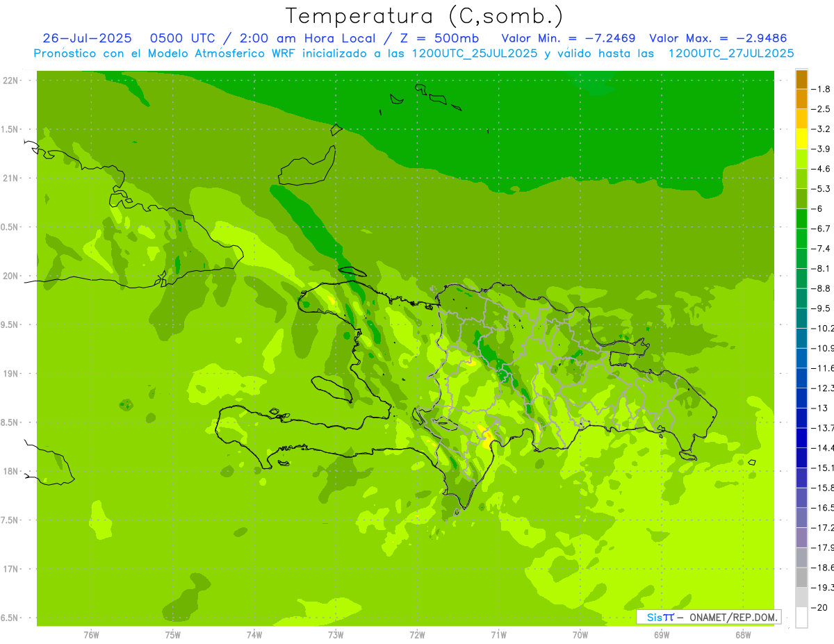The height and width of the screenshot is (644, 834).
Task: Click the '73W' longitude label
Action: coord(336,634)
